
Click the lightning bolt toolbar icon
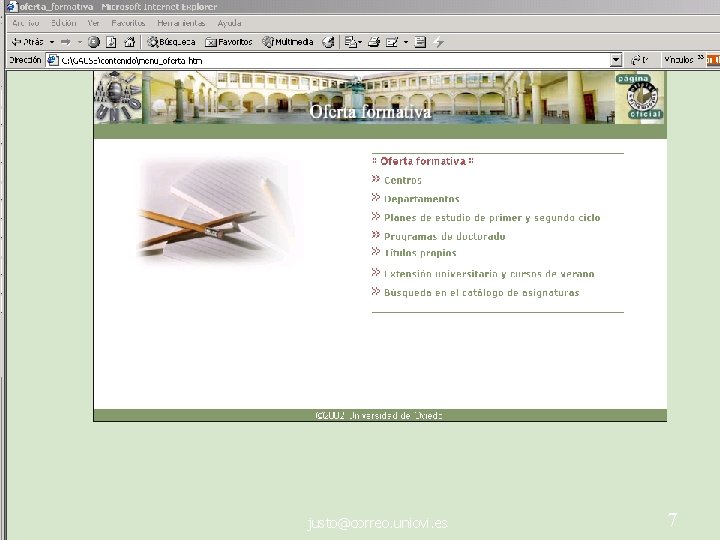coord(439,42)
